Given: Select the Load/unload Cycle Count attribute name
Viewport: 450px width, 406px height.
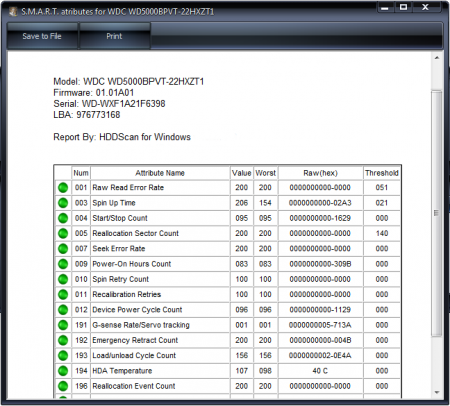Looking at the screenshot, I should (134, 356).
